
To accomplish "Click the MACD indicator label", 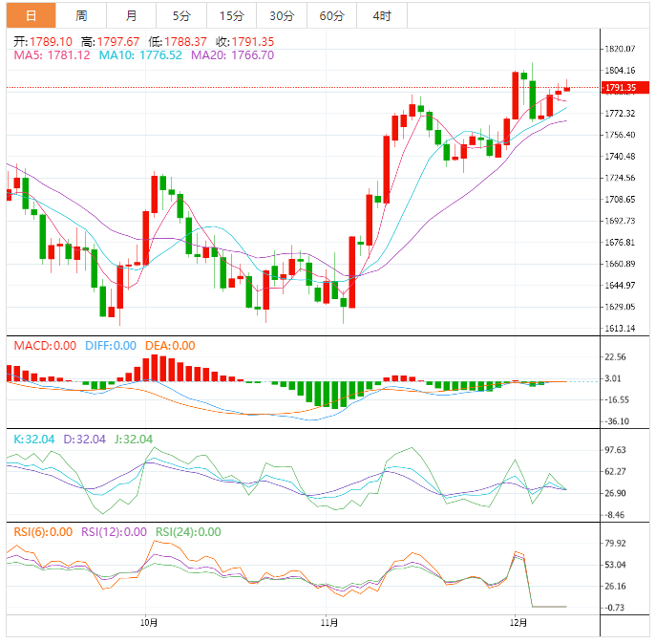I will pos(45,345).
